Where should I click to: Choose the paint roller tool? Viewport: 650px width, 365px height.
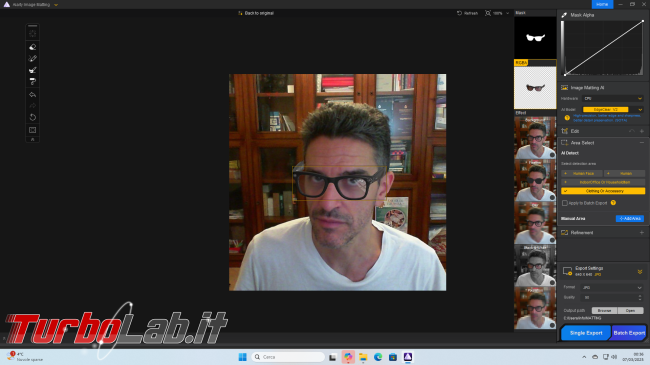(x=32, y=81)
